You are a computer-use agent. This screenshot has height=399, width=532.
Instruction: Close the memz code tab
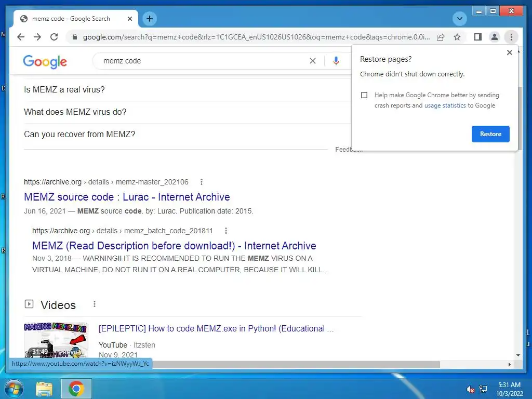[129, 19]
